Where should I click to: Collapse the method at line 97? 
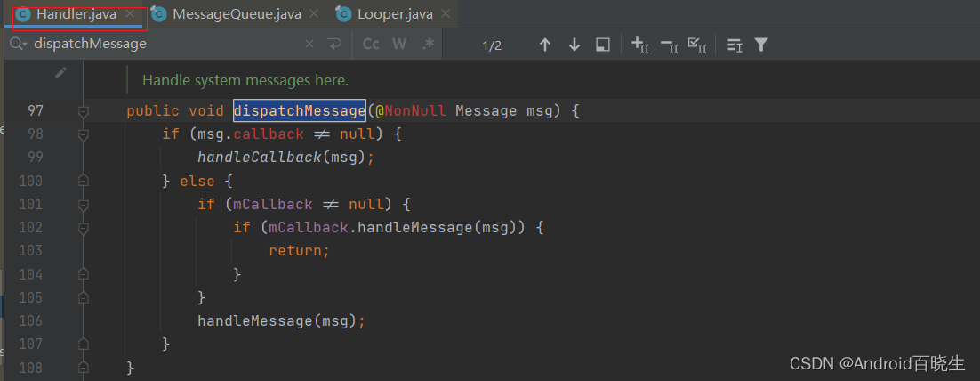83,111
